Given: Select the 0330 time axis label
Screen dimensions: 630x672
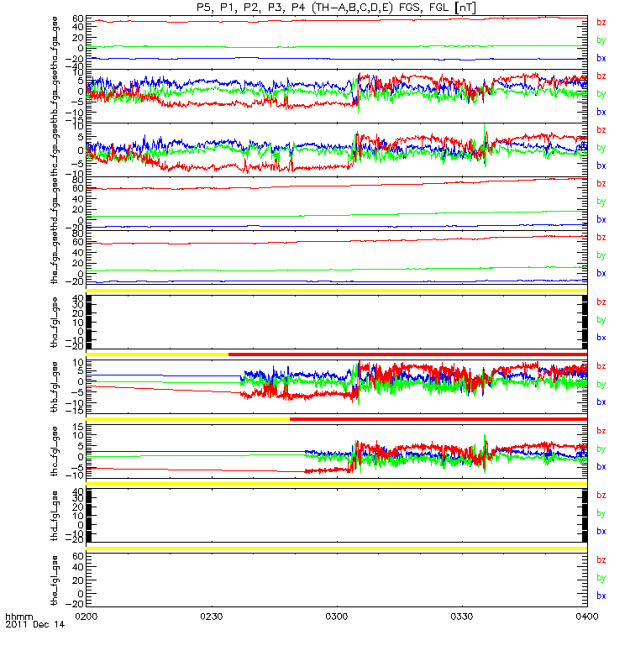Looking at the screenshot, I should [461, 617].
